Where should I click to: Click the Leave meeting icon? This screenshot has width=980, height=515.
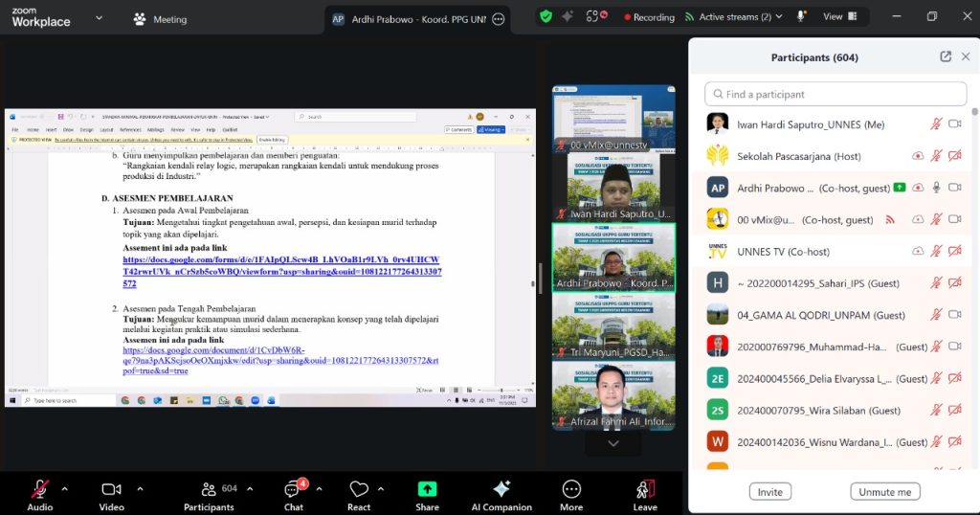coord(645,489)
